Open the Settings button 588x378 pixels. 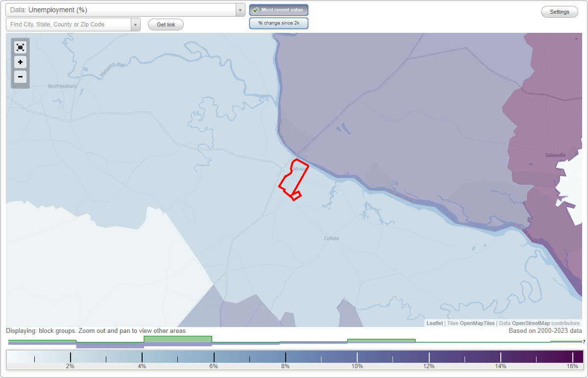click(x=560, y=12)
